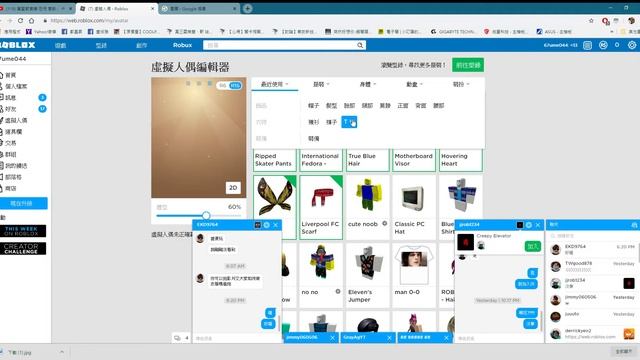Open the downloaded jpg file options chevron

point(62,352)
